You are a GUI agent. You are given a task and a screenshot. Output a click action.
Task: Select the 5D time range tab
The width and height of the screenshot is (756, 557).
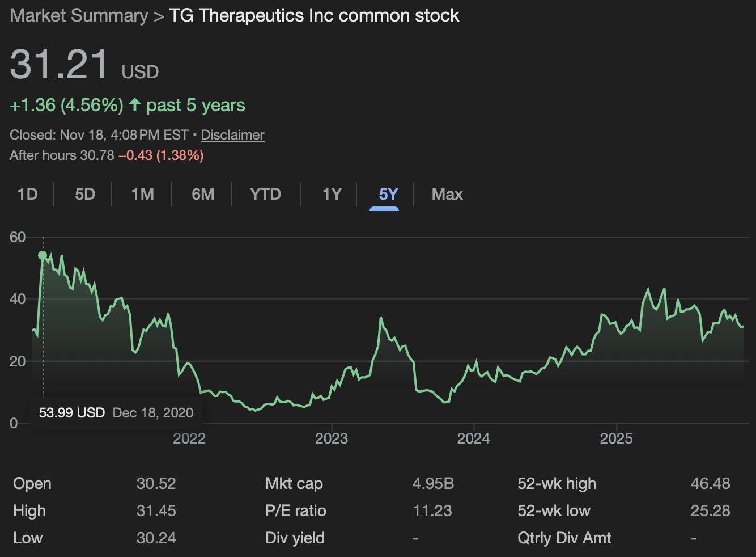coord(85,195)
